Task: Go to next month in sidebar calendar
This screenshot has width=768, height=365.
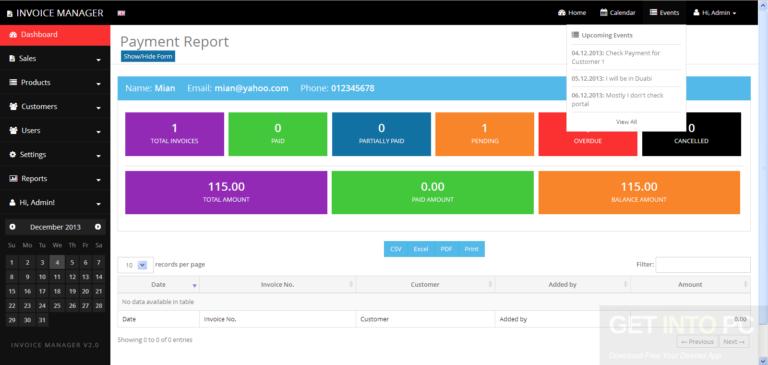Action: tap(98, 227)
